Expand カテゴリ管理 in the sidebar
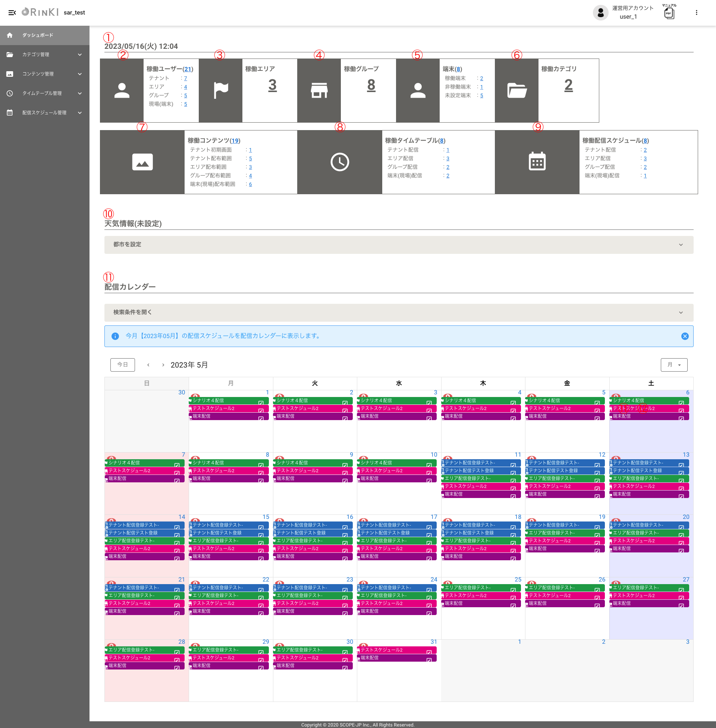This screenshot has height=728, width=716. [x=45, y=55]
